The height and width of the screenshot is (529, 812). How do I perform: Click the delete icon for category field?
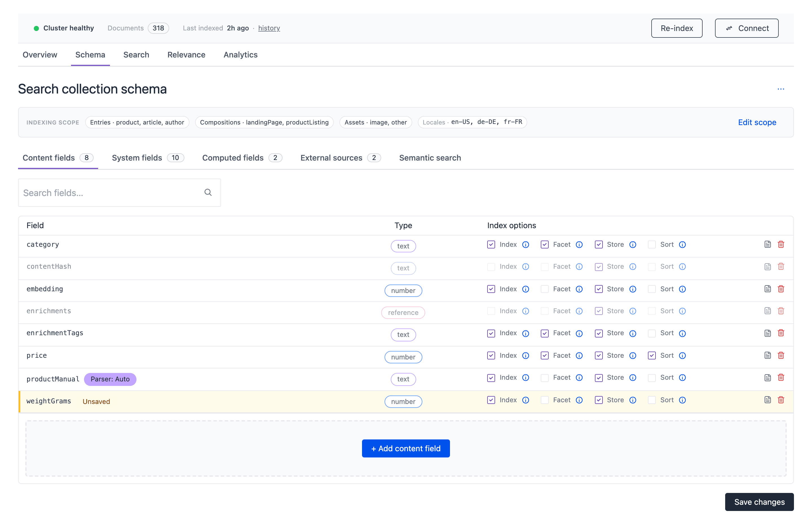[x=781, y=245]
